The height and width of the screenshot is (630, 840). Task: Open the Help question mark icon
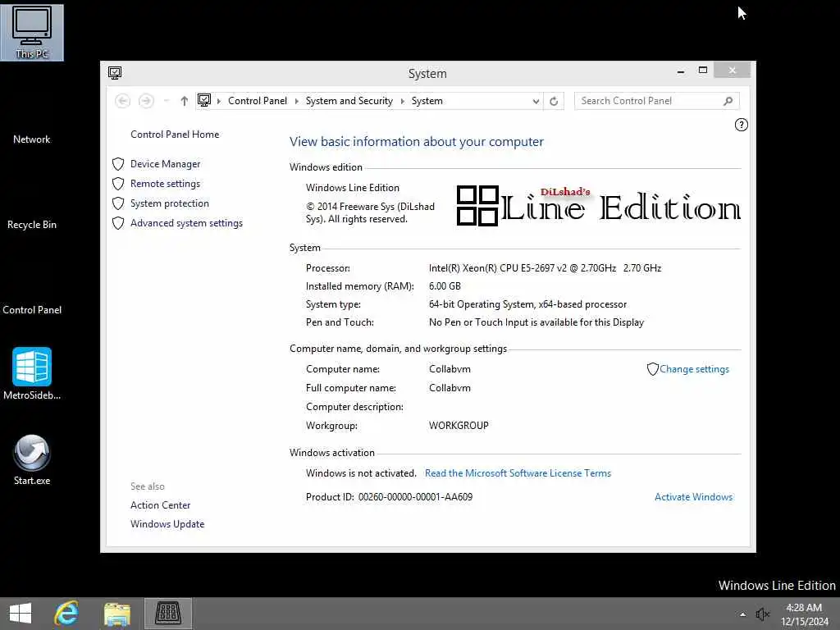click(x=741, y=125)
